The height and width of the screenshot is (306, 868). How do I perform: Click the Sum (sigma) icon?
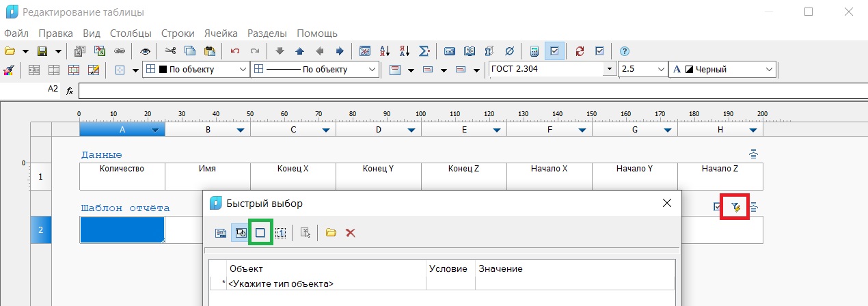tap(424, 51)
